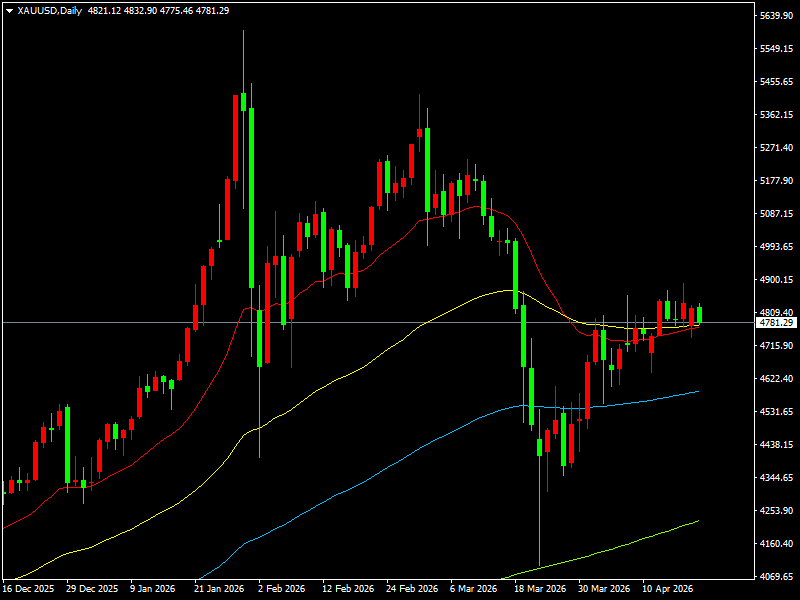
Task: Click the OHLC high value 4832.90
Action: click(x=140, y=11)
